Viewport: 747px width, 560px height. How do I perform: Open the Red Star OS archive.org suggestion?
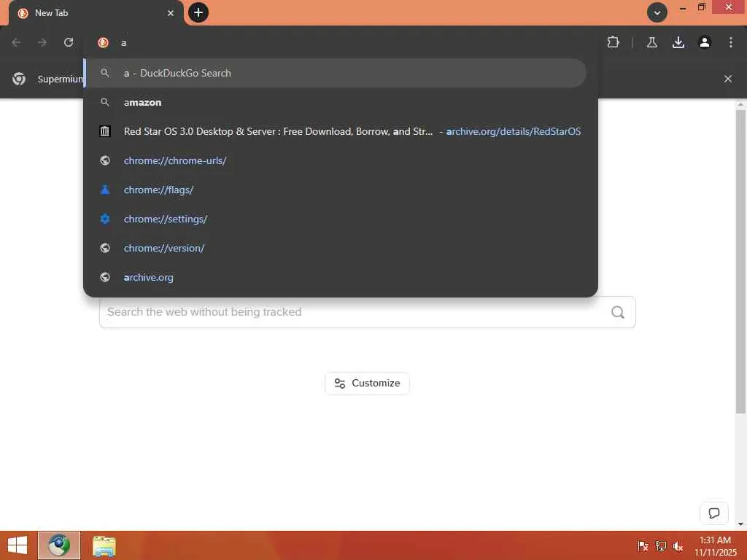pyautogui.click(x=336, y=131)
